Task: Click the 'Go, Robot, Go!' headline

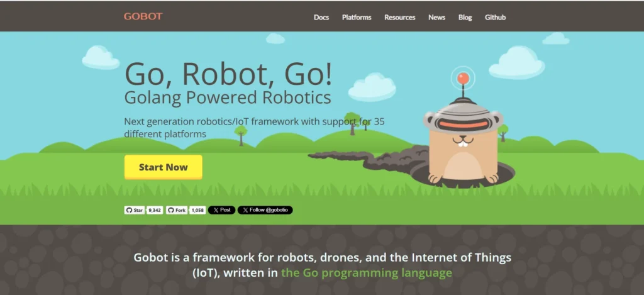Action: 228,74
